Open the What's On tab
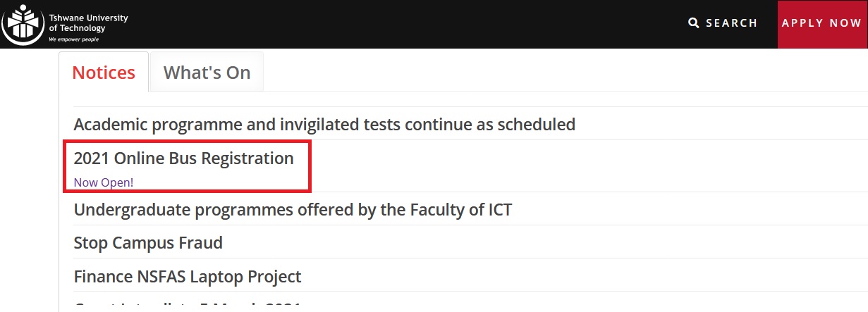This screenshot has width=868, height=312. (207, 73)
